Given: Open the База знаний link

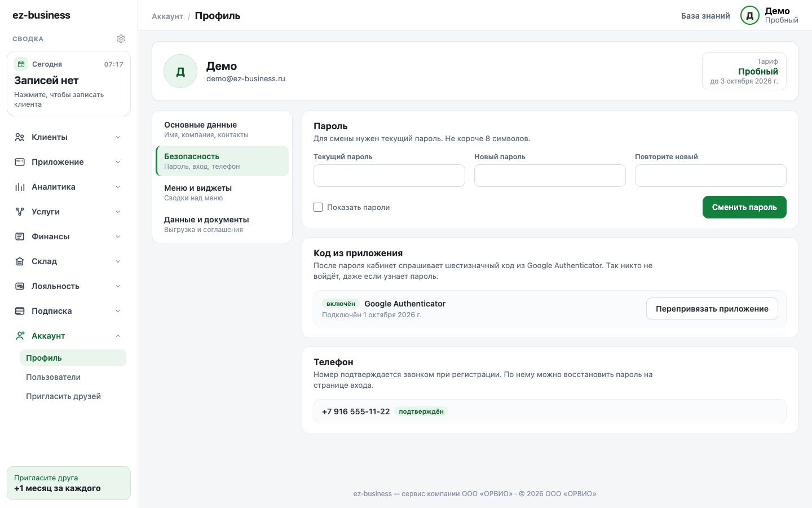Looking at the screenshot, I should pyautogui.click(x=705, y=16).
